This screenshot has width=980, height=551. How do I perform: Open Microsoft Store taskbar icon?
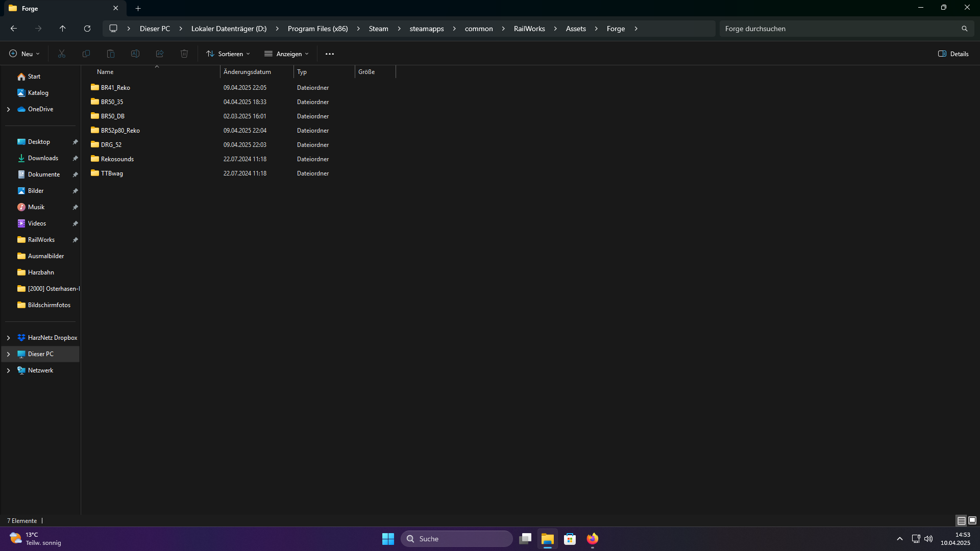tap(570, 539)
